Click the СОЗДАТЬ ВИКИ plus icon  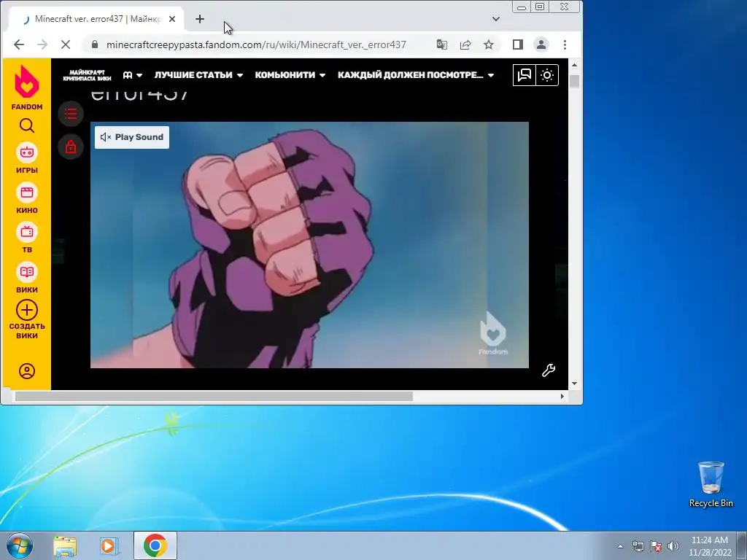click(x=27, y=311)
